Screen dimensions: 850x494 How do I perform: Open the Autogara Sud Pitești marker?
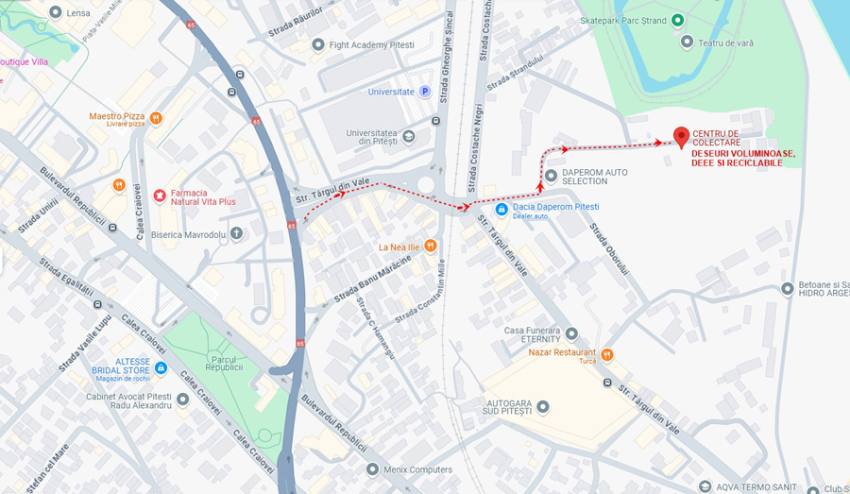click(x=543, y=406)
